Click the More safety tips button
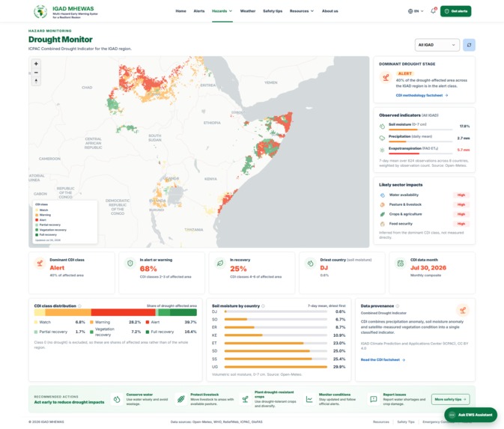Screen dimensions: 504x429 (450, 399)
